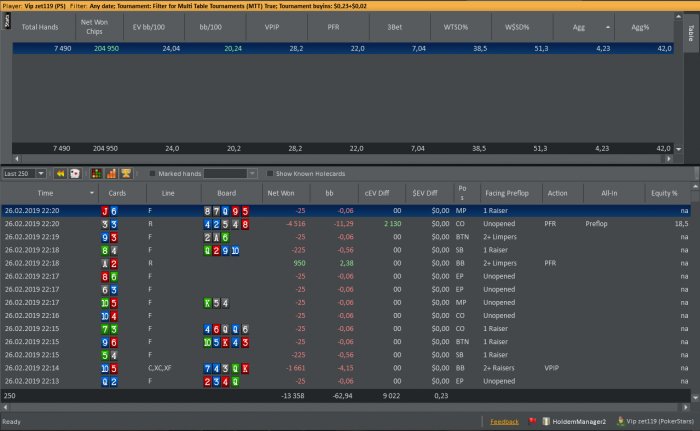Click the orange bar chart icon

click(111, 173)
